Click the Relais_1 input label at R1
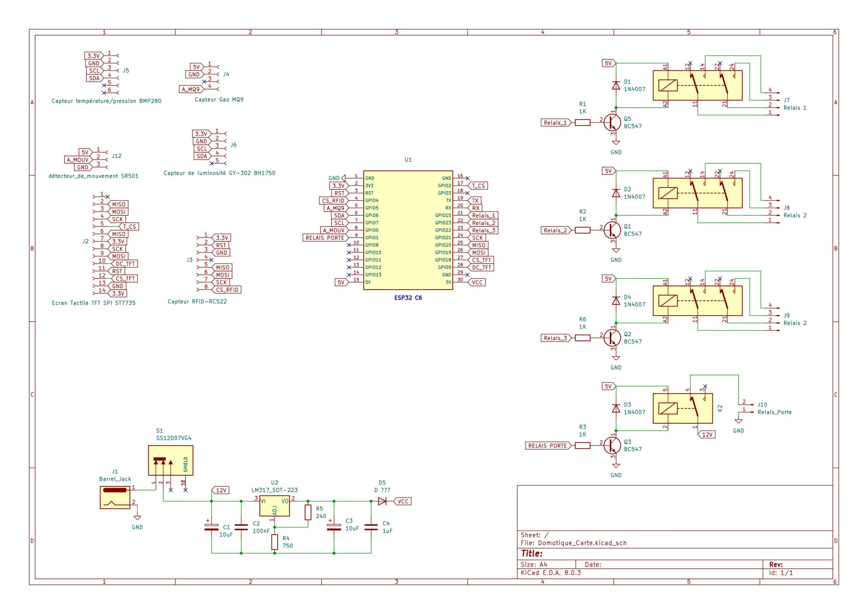This screenshot has height=614, width=868. coord(555,122)
